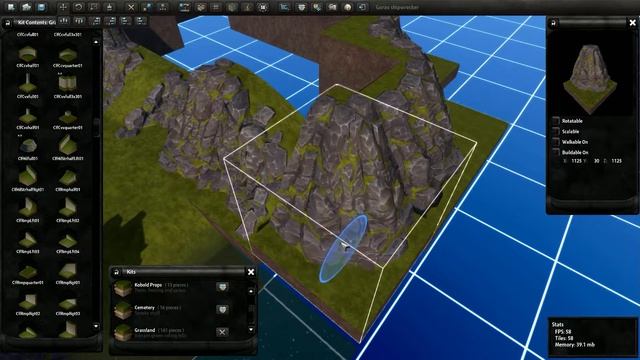This screenshot has height=360, width=640.
Task: Click the Kit Contents scroll down arrow
Action: click(x=96, y=326)
